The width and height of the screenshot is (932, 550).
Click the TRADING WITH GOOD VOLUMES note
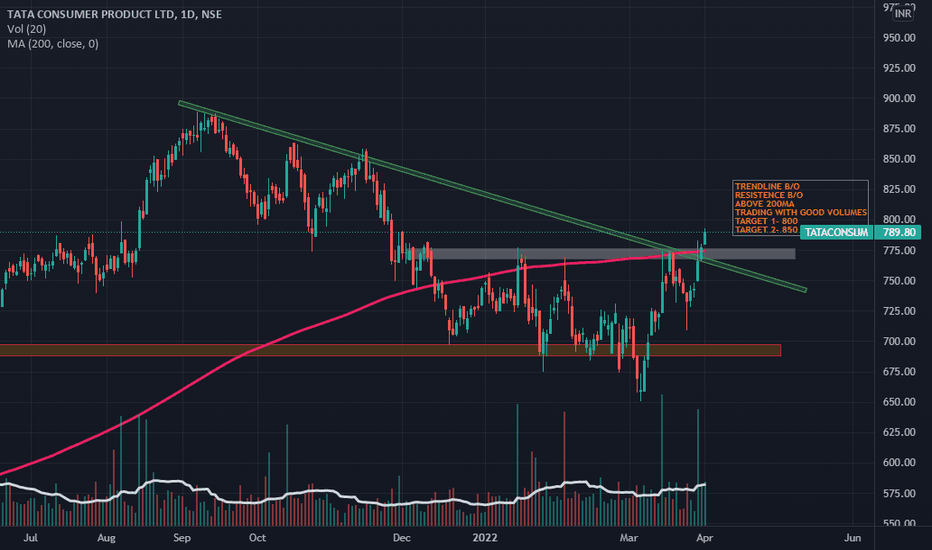point(801,212)
